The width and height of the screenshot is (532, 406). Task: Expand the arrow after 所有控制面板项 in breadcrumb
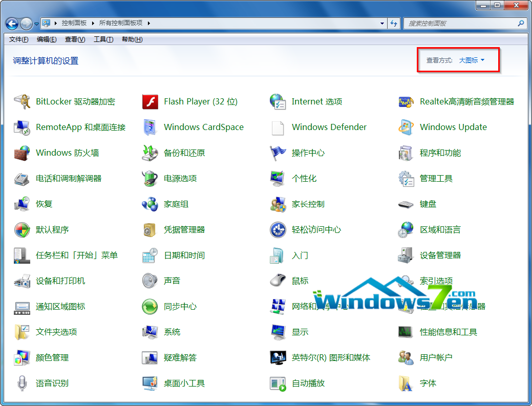point(148,23)
